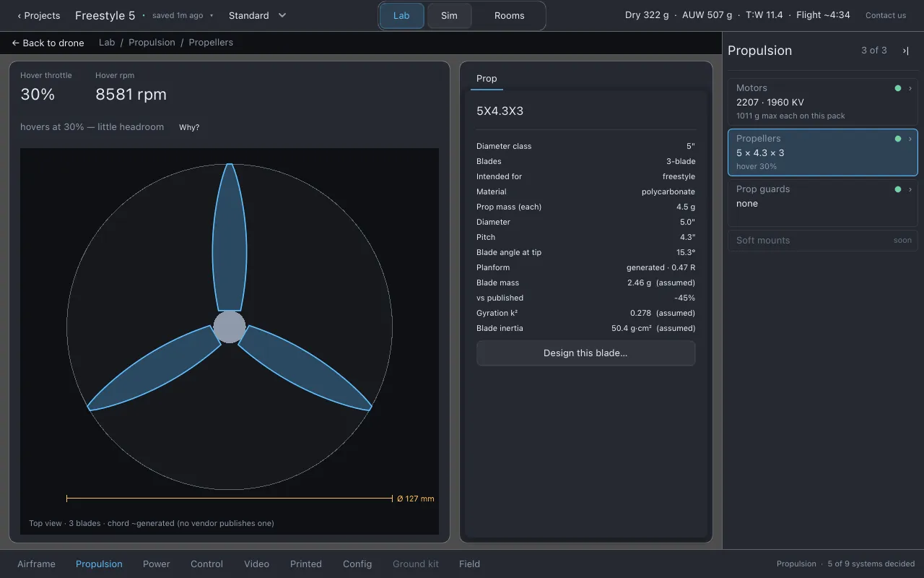The width and height of the screenshot is (924, 578).
Task: Open the Ground kit section
Action: [416, 564]
